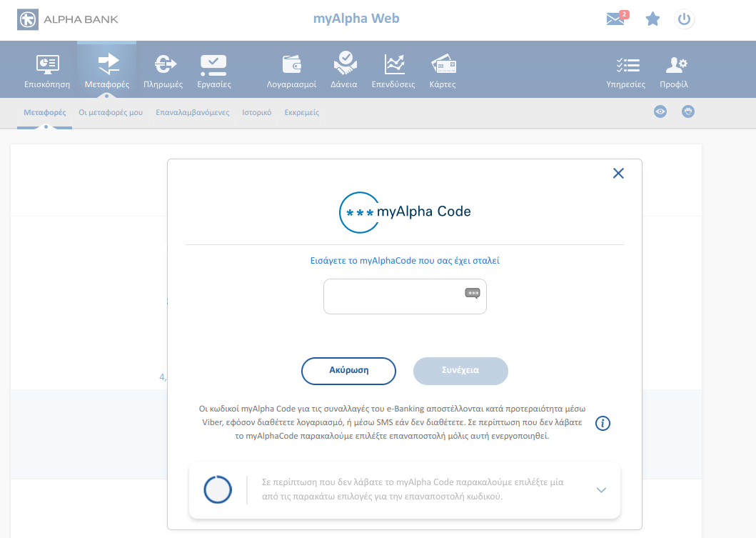This screenshot has height=538, width=756.
Task: Click the code bubble icon in input field
Action: point(473,293)
